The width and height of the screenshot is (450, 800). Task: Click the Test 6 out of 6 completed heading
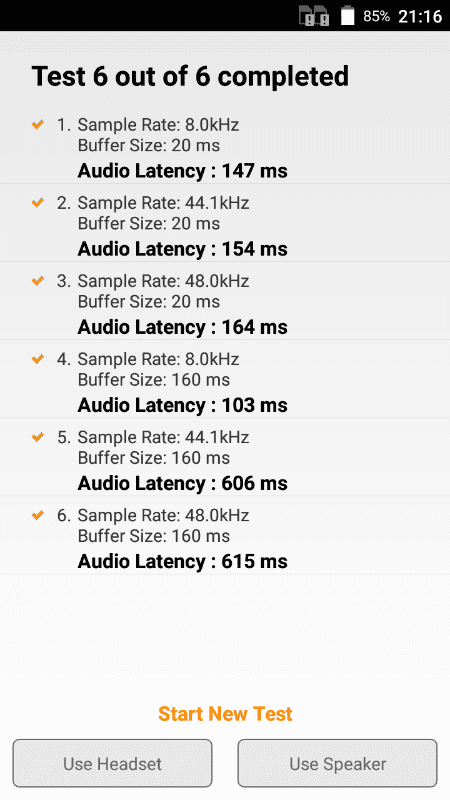190,77
